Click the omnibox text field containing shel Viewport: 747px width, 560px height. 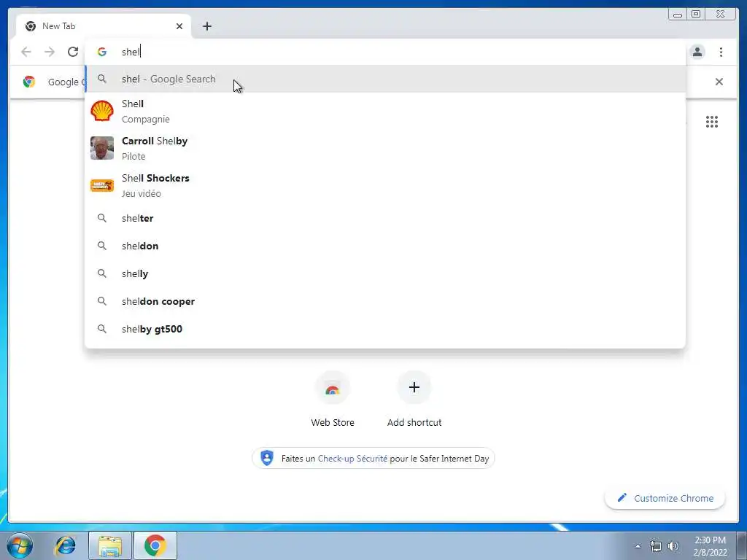pyautogui.click(x=385, y=52)
